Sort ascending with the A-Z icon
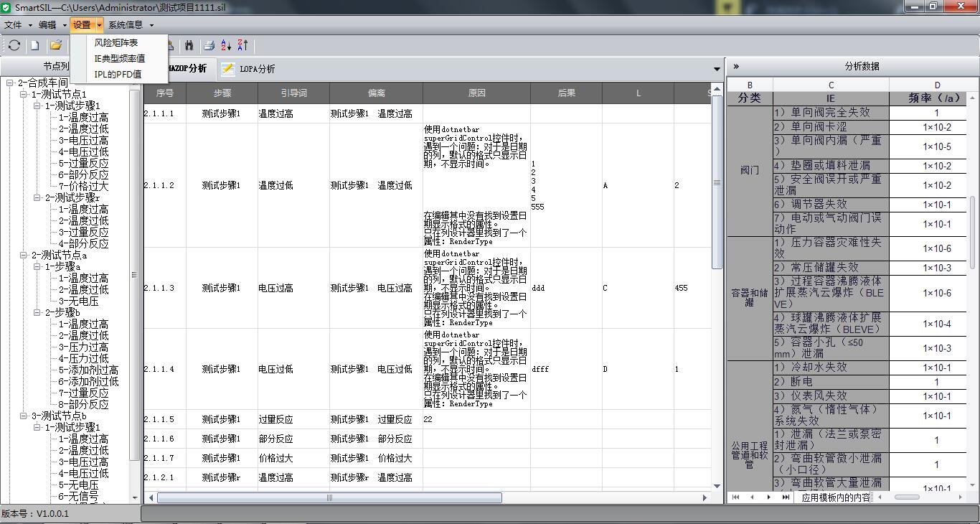The width and height of the screenshot is (980, 524). [x=226, y=46]
